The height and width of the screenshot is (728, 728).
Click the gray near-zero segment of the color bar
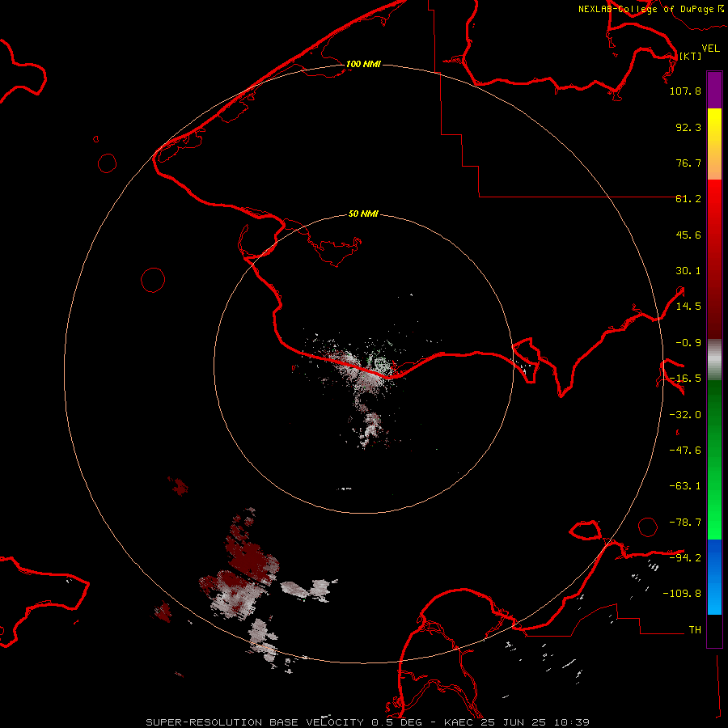714,360
